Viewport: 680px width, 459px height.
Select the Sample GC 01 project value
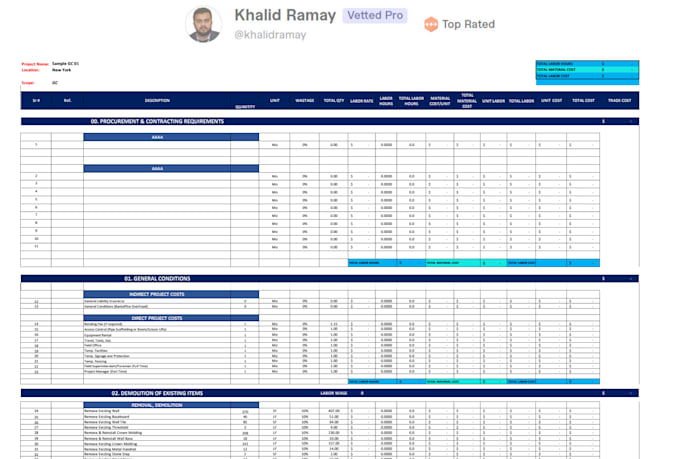pyautogui.click(x=65, y=64)
